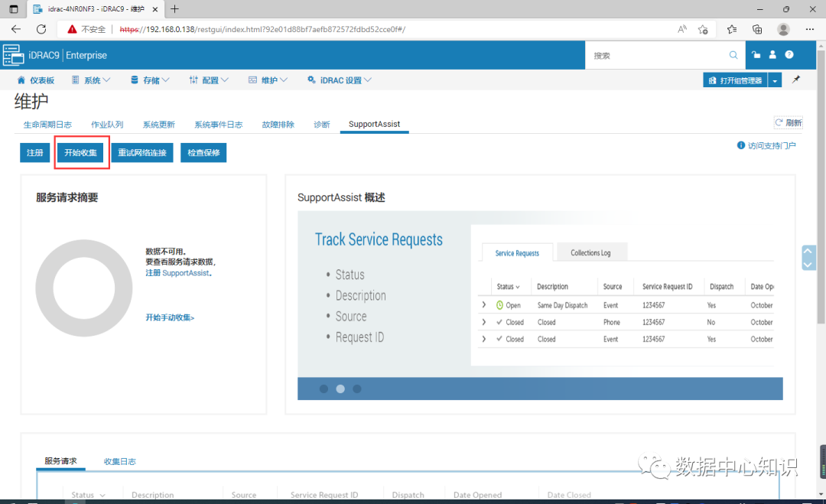Click the not secure warning triangle

click(x=72, y=30)
